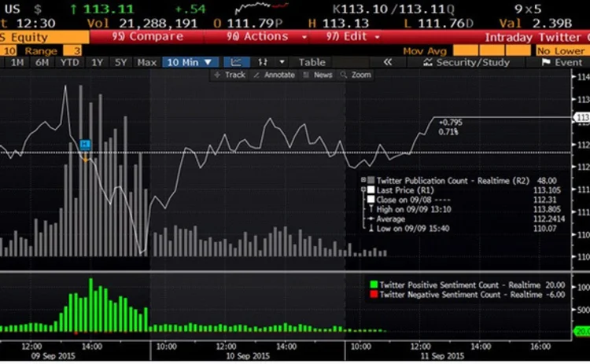Image resolution: width=590 pixels, height=364 pixels.
Task: Click the Close on 09/08 color swatch
Action: (x=371, y=200)
